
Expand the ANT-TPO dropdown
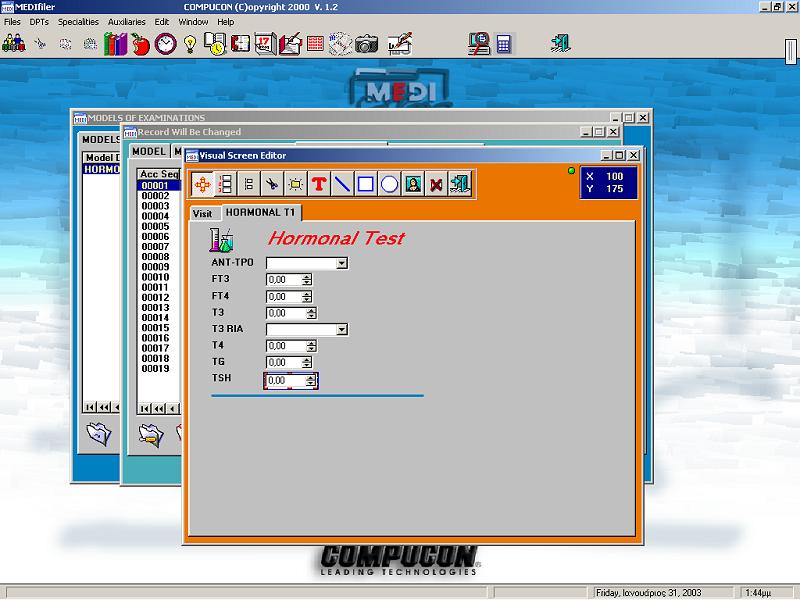coord(342,263)
